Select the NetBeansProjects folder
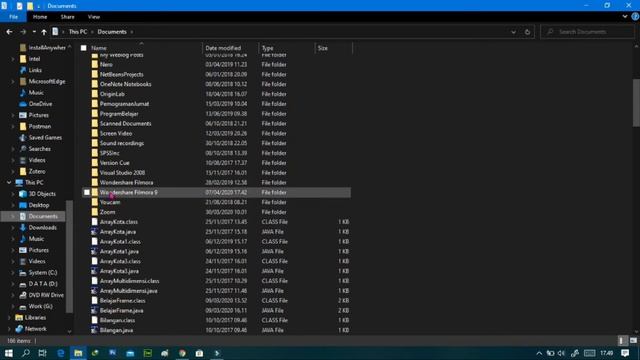 click(122, 74)
